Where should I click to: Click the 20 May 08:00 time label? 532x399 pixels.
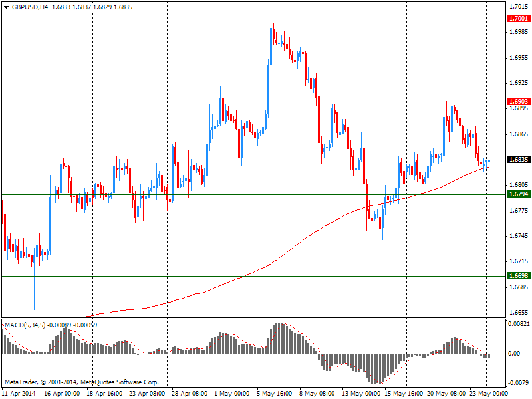tap(446, 394)
